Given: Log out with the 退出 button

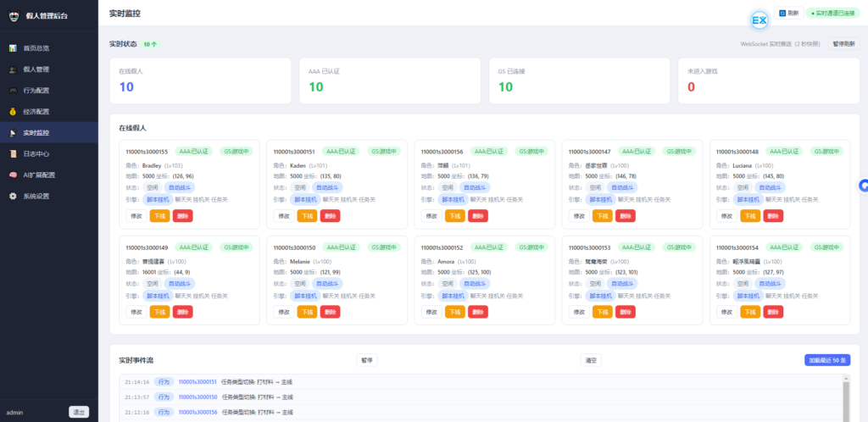Looking at the screenshot, I should 79,412.
